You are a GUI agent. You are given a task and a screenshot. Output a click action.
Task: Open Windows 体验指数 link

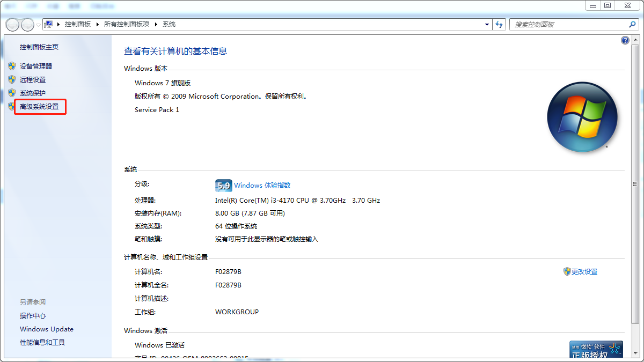click(262, 186)
